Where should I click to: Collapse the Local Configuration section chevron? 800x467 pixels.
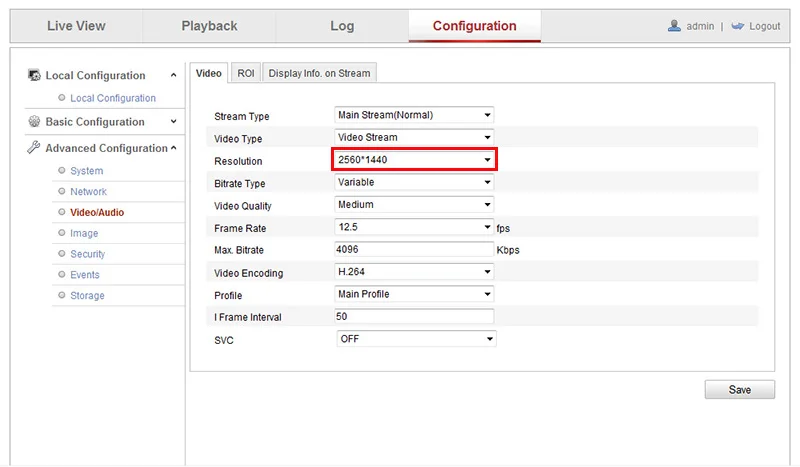(173, 75)
